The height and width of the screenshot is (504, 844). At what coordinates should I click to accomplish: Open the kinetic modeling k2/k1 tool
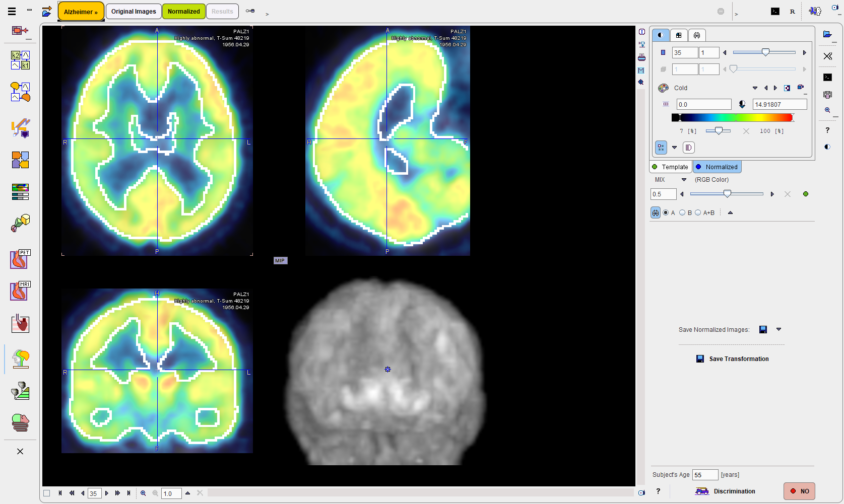pos(20,60)
